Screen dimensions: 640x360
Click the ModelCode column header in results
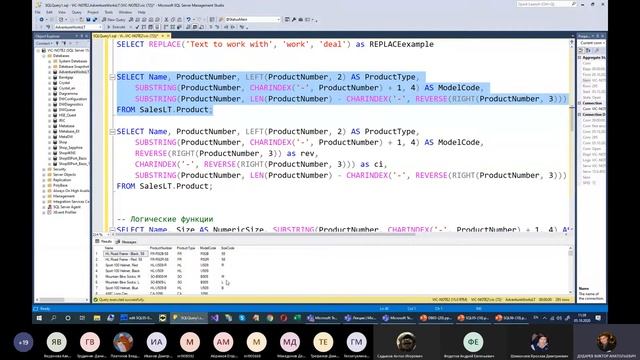tap(208, 248)
